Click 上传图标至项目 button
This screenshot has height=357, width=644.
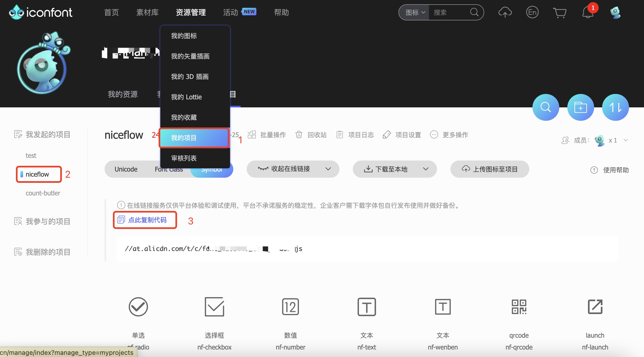(490, 169)
